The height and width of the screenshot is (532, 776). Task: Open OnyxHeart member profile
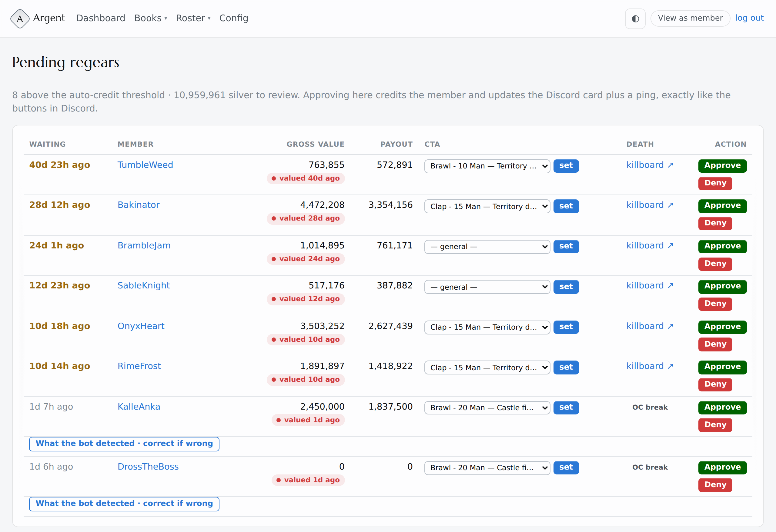point(141,326)
